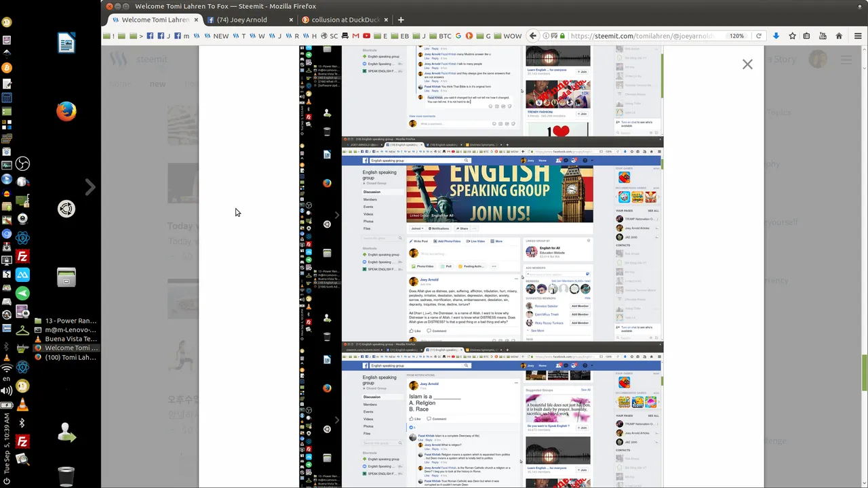Open the first Facebook bookmark icon

pos(151,36)
